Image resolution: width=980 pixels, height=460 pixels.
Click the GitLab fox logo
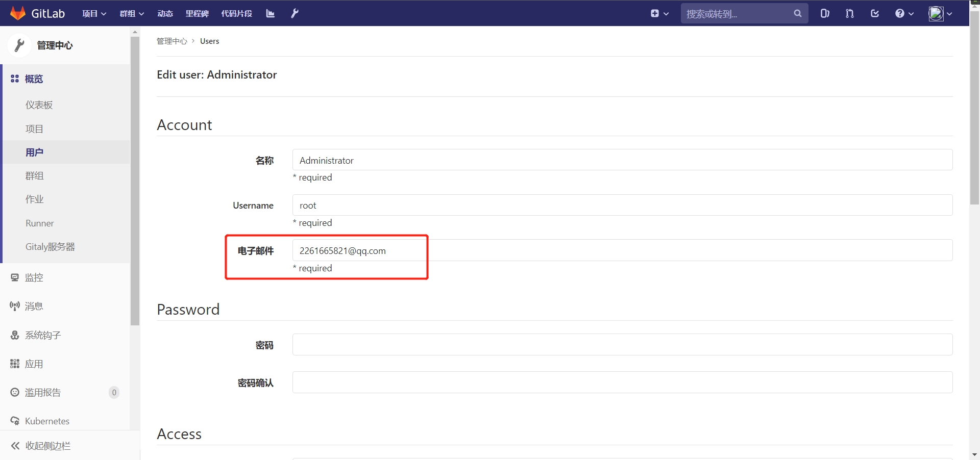(18, 13)
